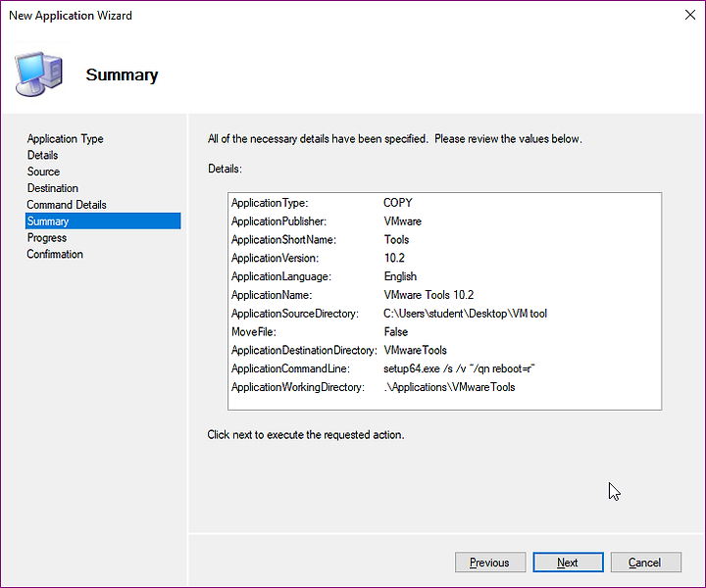Image resolution: width=706 pixels, height=588 pixels.
Task: Select the Application Type step
Action: [65, 138]
